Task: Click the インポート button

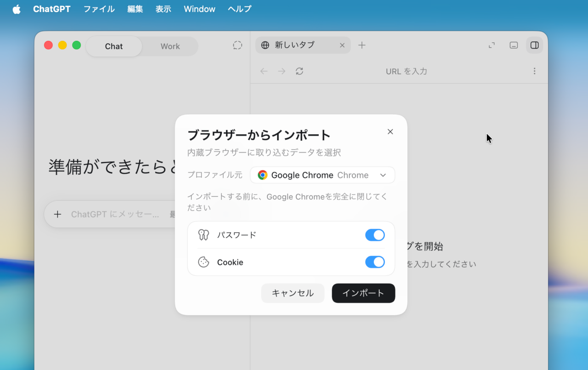Action: (x=363, y=293)
